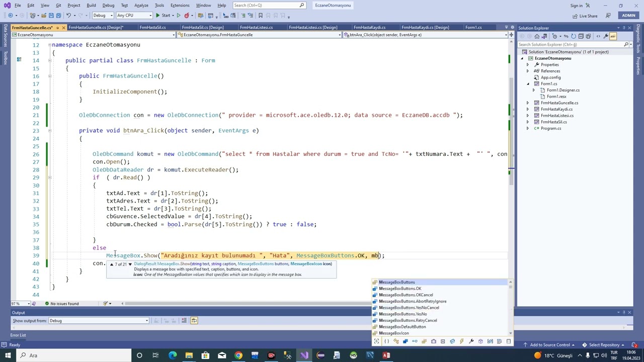Start debugging with green Start button
This screenshot has height=362, width=644.
(163, 16)
